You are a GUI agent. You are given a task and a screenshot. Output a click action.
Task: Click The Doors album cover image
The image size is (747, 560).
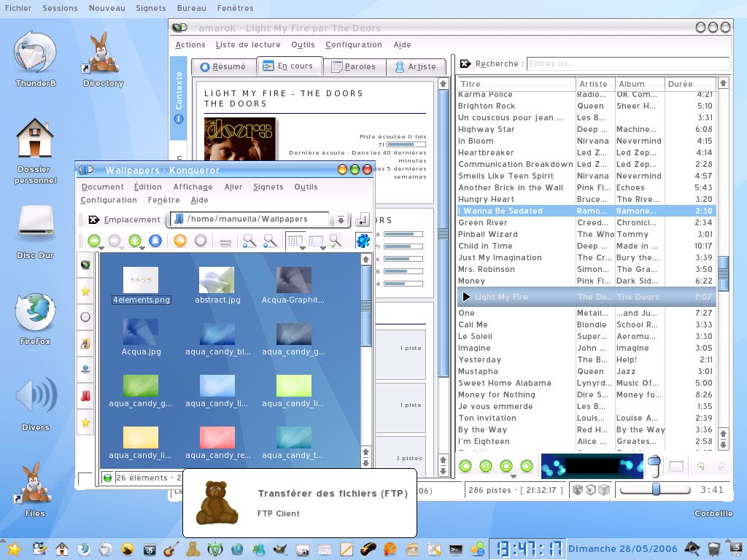(240, 139)
